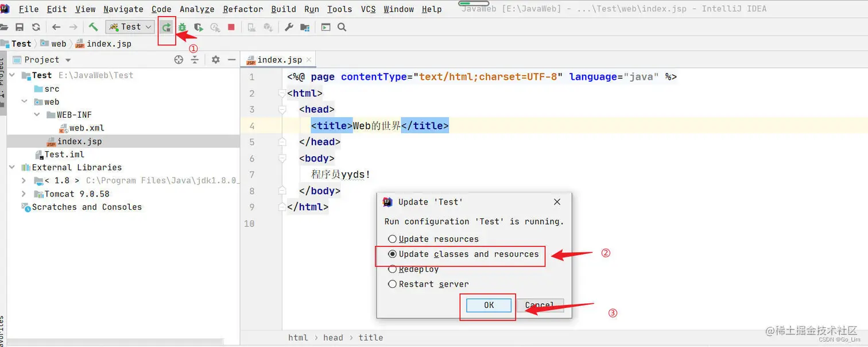Click the Synchronize refresh icon
868x347 pixels.
tap(36, 27)
